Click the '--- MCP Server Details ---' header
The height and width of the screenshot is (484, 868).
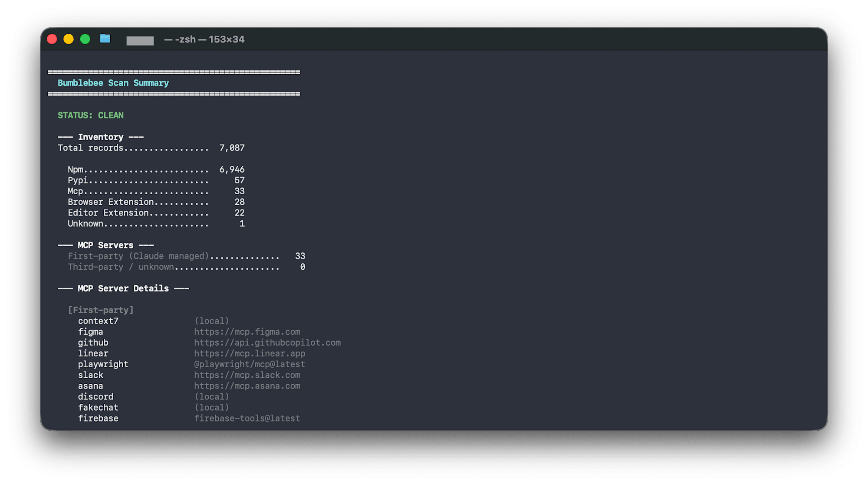coord(123,289)
